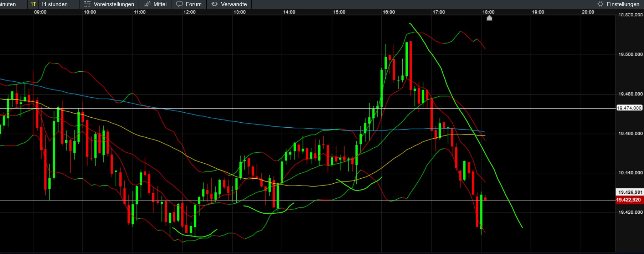Click the 15:00 time axis label
Screen dimensions: 644x254
[339, 12]
